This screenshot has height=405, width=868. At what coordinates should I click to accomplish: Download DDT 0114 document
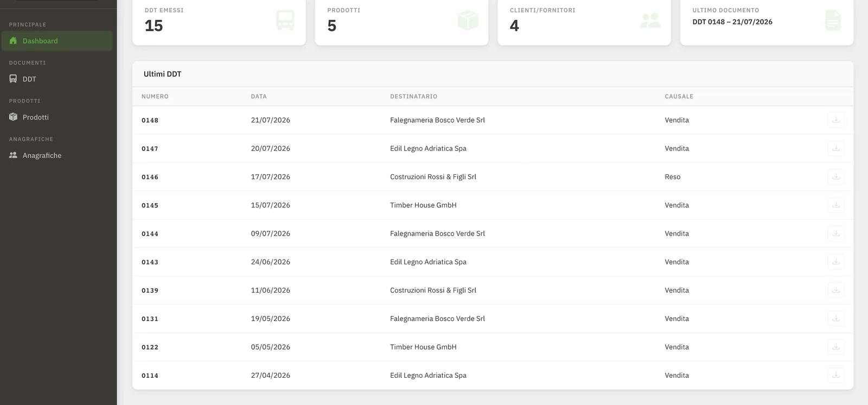(836, 375)
